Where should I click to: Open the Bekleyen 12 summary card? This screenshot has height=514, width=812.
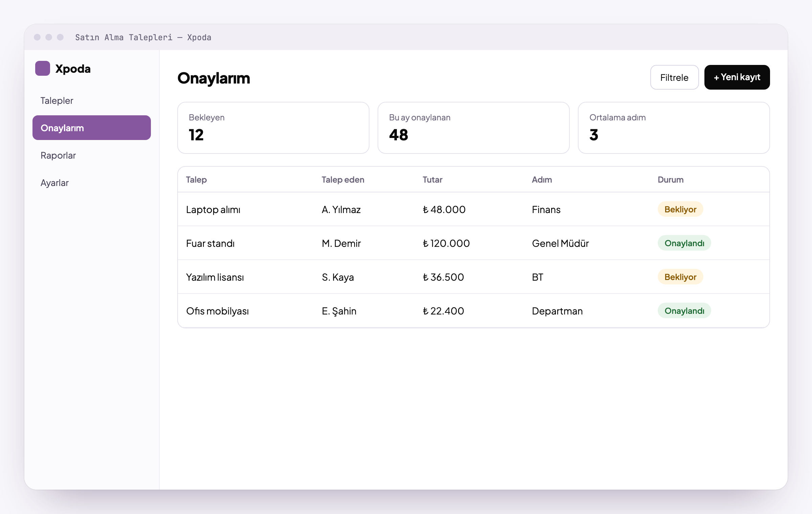(x=273, y=128)
